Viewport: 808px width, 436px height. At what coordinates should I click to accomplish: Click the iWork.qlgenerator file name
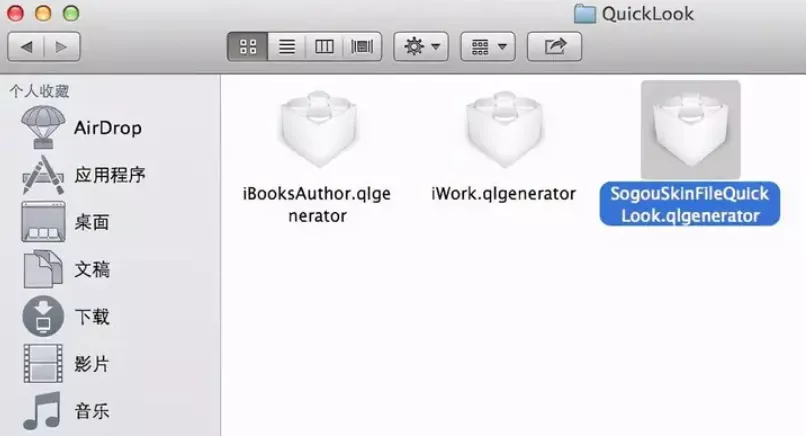(503, 194)
